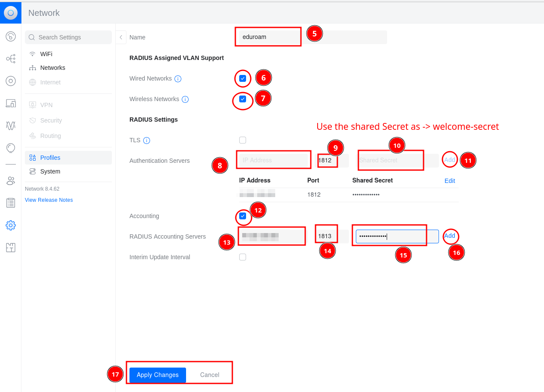Open the VPN settings section
This screenshot has width=544, height=392.
[x=68, y=105]
